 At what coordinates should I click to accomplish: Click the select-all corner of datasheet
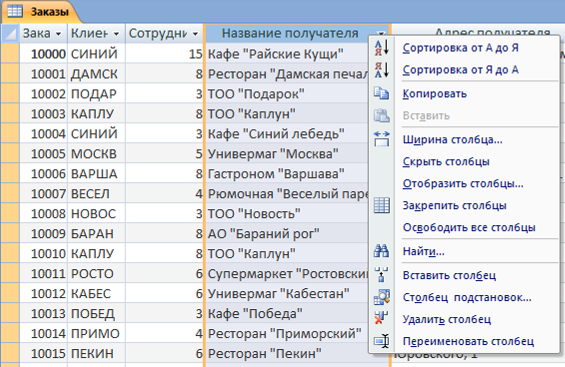10,33
